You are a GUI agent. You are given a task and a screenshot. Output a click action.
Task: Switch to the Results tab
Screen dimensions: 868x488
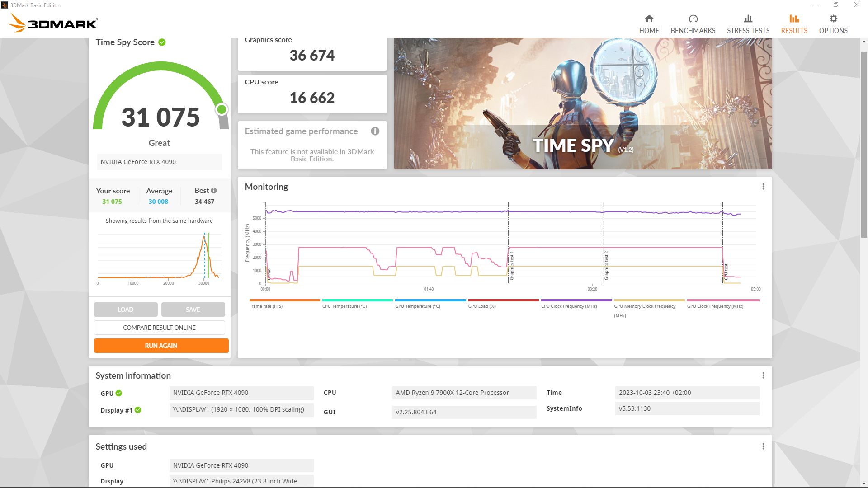point(794,23)
